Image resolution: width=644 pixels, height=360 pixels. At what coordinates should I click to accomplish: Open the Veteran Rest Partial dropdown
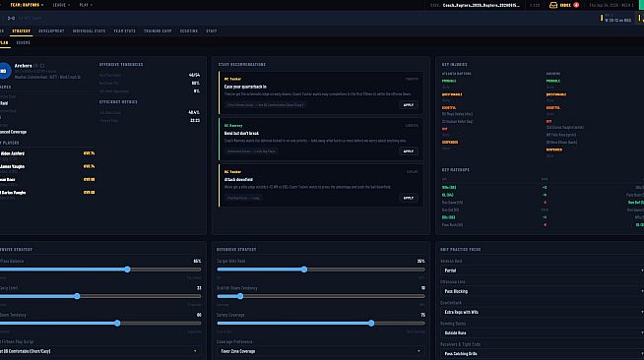coord(543,270)
